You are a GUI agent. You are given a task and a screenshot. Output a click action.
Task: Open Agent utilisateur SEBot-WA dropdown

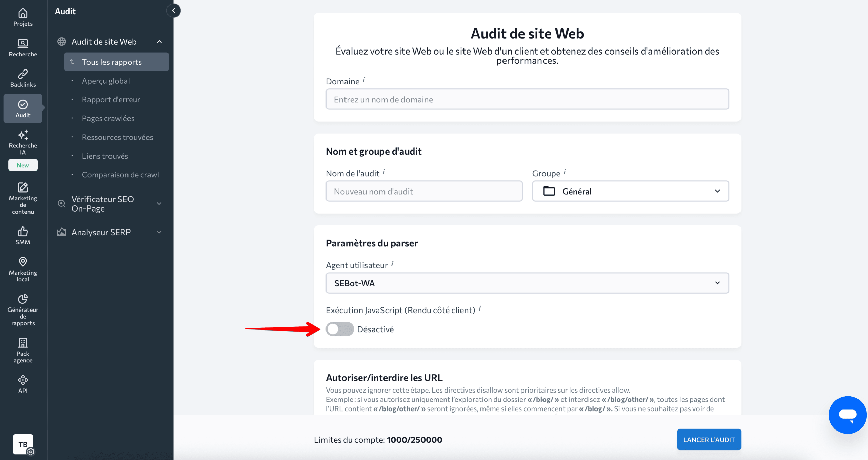pos(527,283)
